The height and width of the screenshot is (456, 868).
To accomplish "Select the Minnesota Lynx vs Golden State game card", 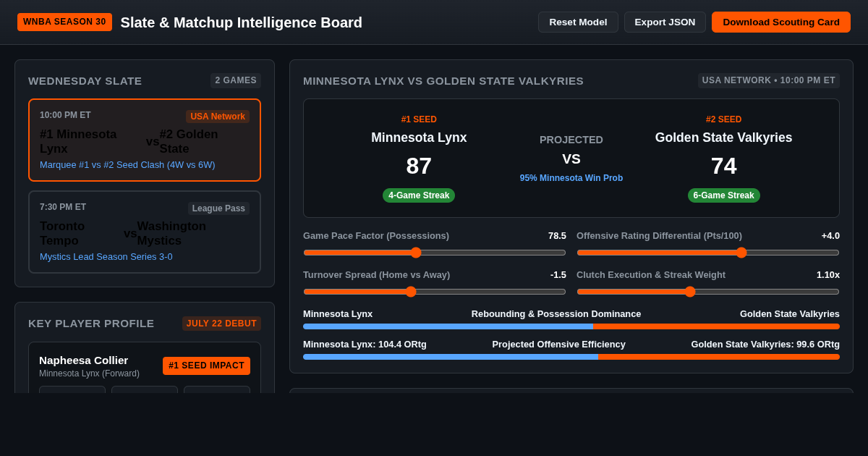I will coord(145,140).
